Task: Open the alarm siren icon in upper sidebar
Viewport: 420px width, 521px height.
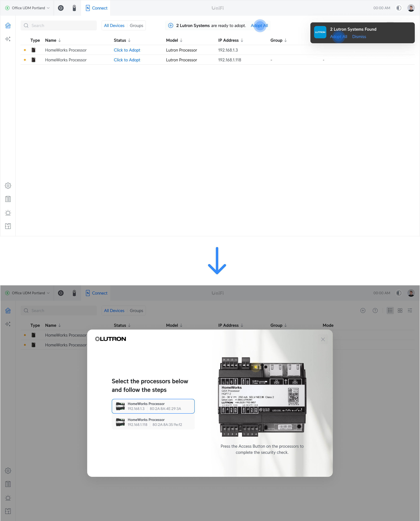Action: click(x=8, y=213)
